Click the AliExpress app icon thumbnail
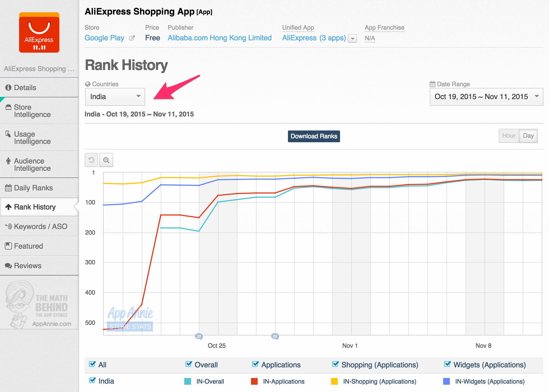Image resolution: width=549 pixels, height=392 pixels. (x=39, y=32)
